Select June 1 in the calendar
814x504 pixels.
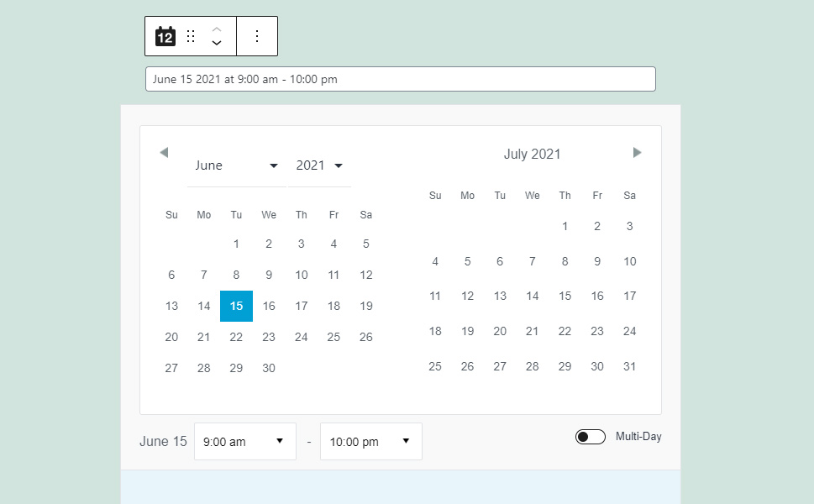(236, 244)
